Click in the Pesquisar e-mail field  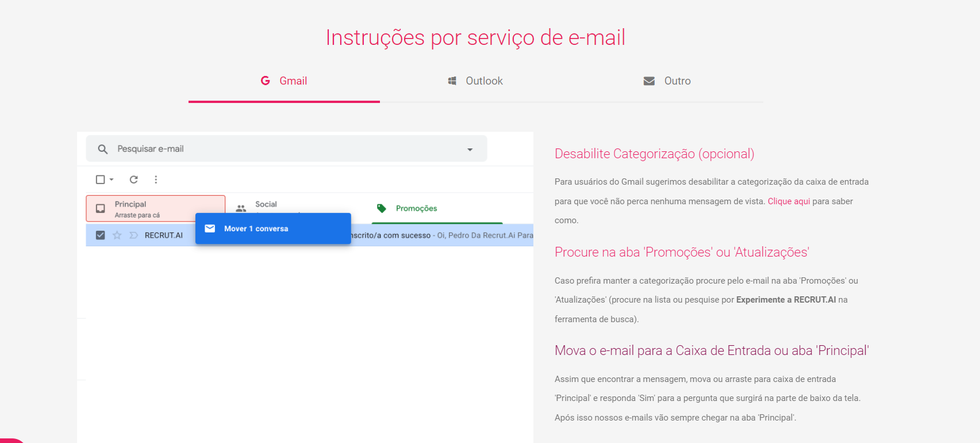tap(286, 149)
